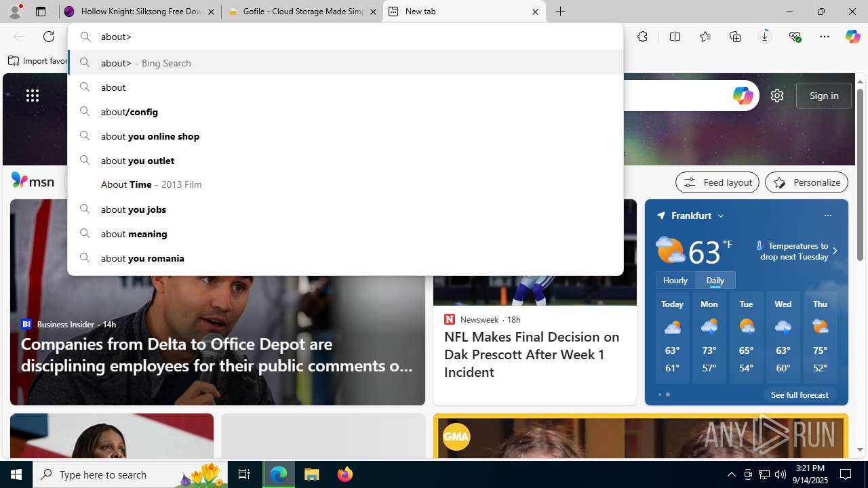The image size is (868, 488).
Task: Switch weather to Hourly view
Action: click(675, 280)
